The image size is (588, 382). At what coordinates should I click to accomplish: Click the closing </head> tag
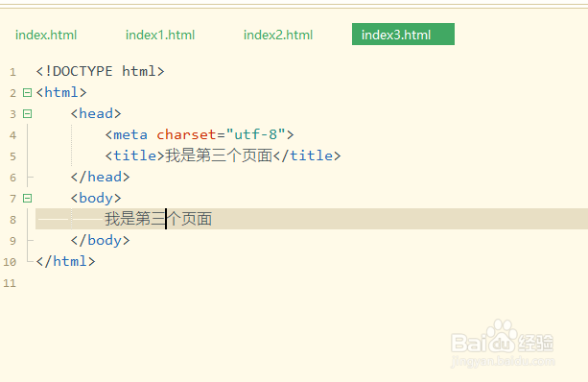100,177
